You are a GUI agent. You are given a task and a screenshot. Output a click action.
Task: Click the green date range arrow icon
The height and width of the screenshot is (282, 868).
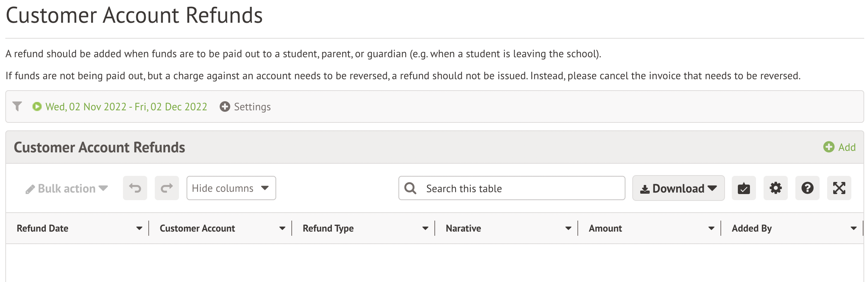coord(37,107)
